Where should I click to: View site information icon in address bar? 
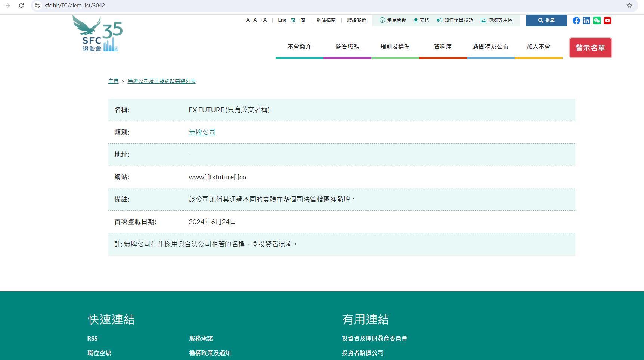pos(37,6)
